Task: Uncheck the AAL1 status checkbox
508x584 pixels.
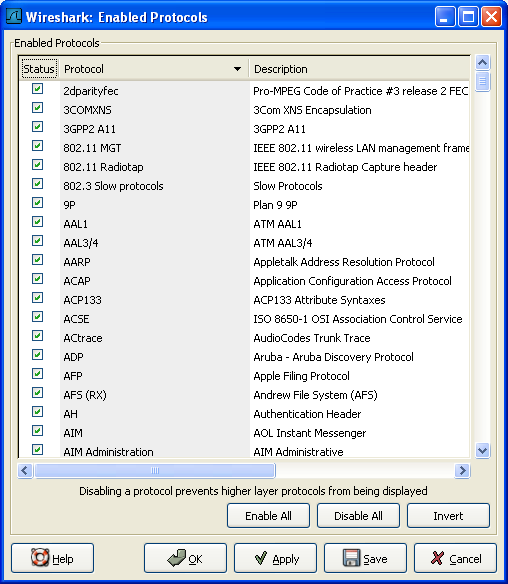Action: tap(37, 222)
